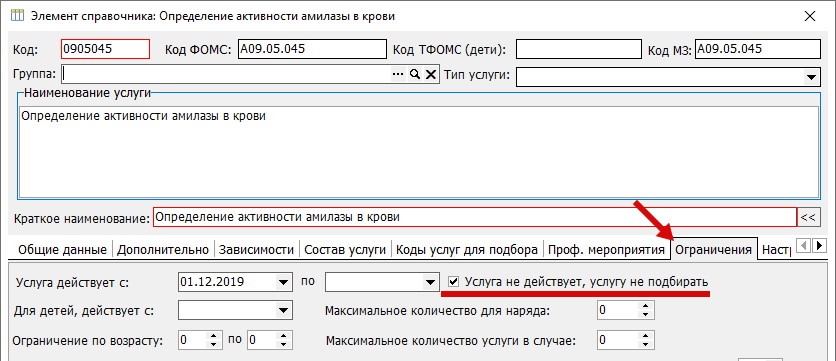Search the Группа field with magnifier icon
This screenshot has width=836, height=361.
pos(414,75)
